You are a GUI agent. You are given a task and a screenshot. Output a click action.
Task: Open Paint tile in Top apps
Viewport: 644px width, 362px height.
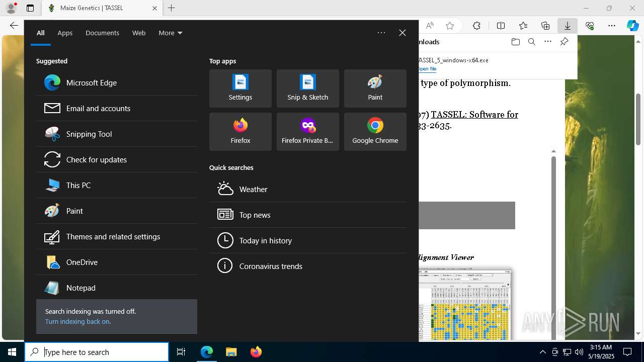[x=375, y=88]
